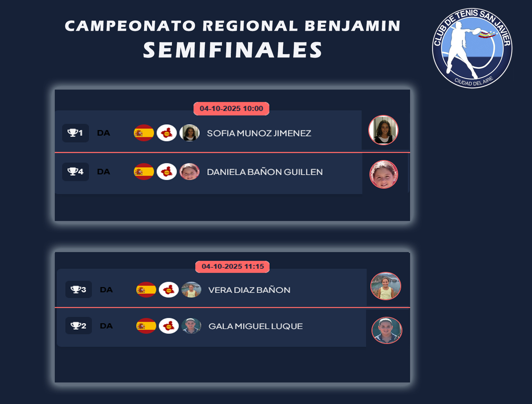Click the 04-10-2025 10:00 match time badge
This screenshot has width=532, height=404.
[x=231, y=109]
